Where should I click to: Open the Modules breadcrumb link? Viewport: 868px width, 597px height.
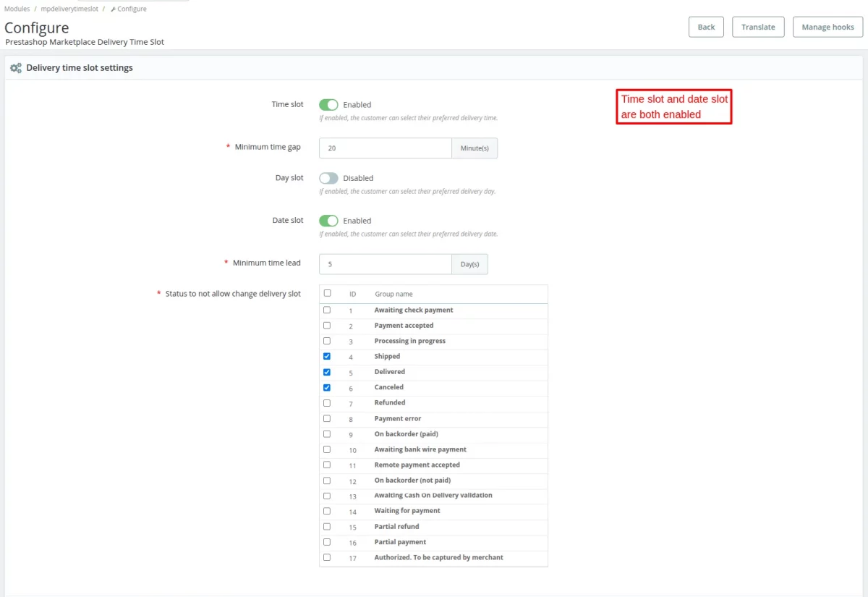(x=16, y=9)
